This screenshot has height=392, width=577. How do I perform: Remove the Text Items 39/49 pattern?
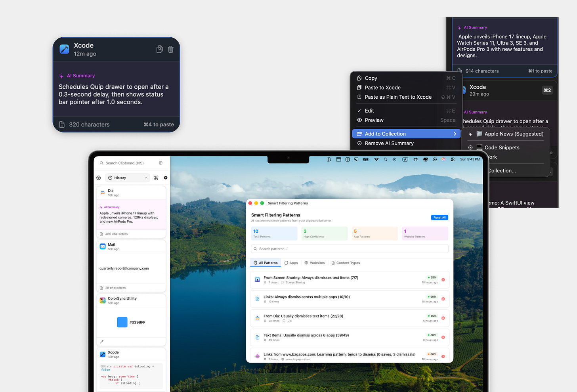443,337
